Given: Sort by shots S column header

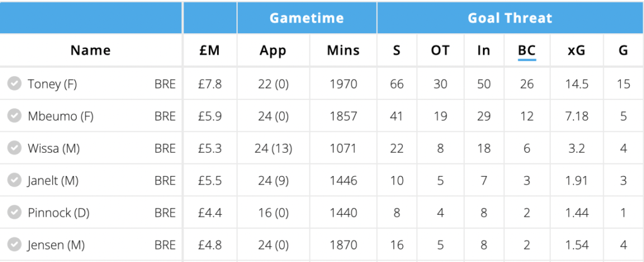Looking at the screenshot, I should [396, 50].
